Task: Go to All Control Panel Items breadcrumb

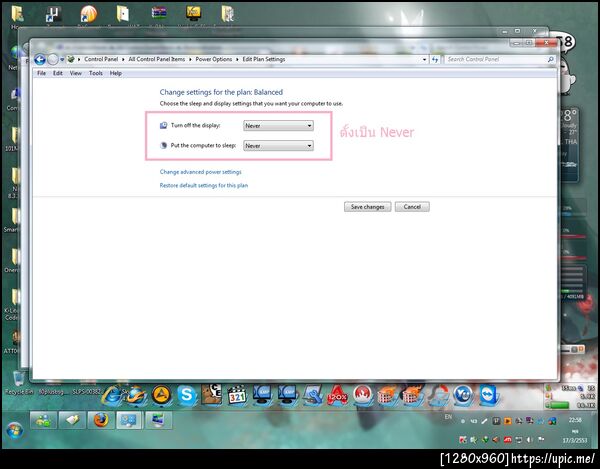Action: tap(157, 59)
